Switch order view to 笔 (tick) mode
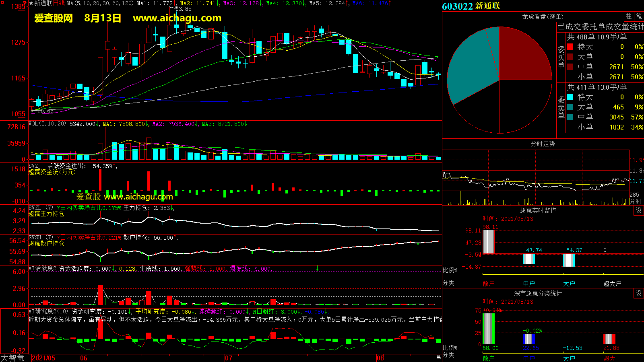644x362 pixels. (639, 16)
